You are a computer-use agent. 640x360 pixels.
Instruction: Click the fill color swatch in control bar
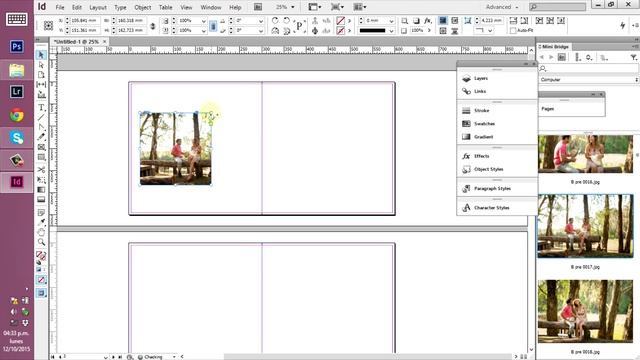(340, 20)
